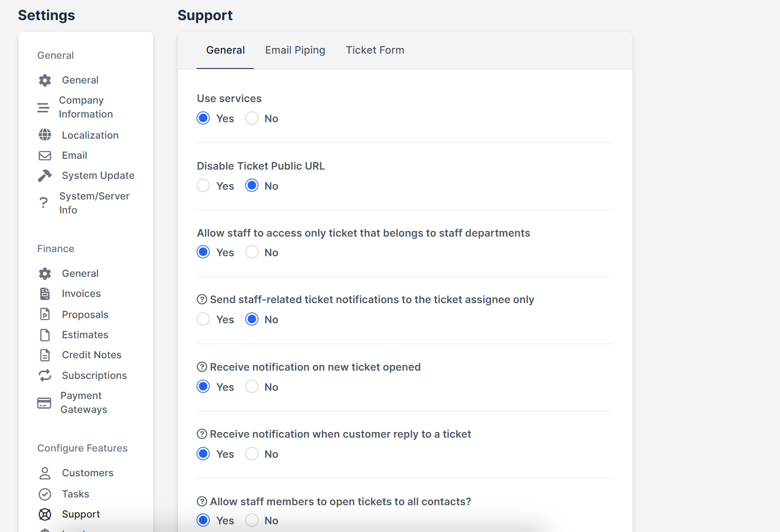Viewport: 780px width, 532px height.
Task: Open Email settings in sidebar
Action: coord(74,155)
